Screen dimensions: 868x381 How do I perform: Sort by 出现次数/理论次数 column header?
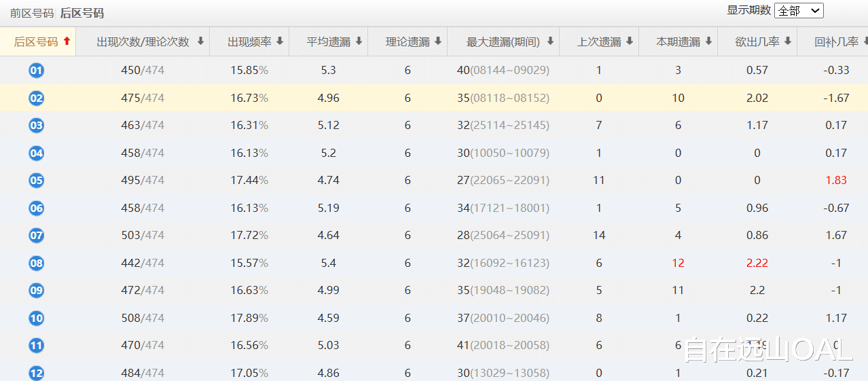[143, 41]
